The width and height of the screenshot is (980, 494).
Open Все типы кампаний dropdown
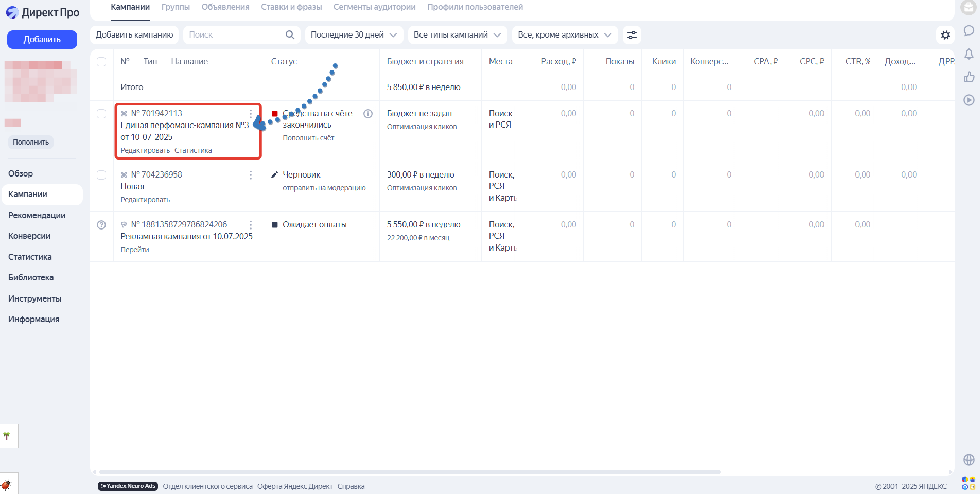(x=457, y=35)
